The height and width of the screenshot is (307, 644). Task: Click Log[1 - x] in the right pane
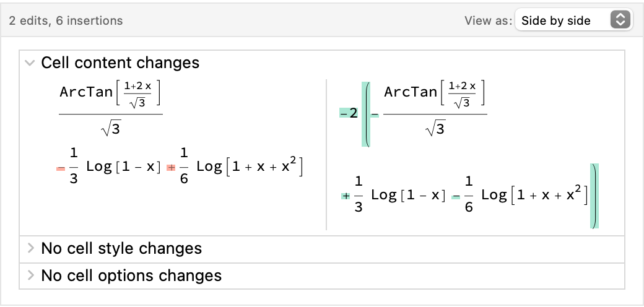coord(408,196)
